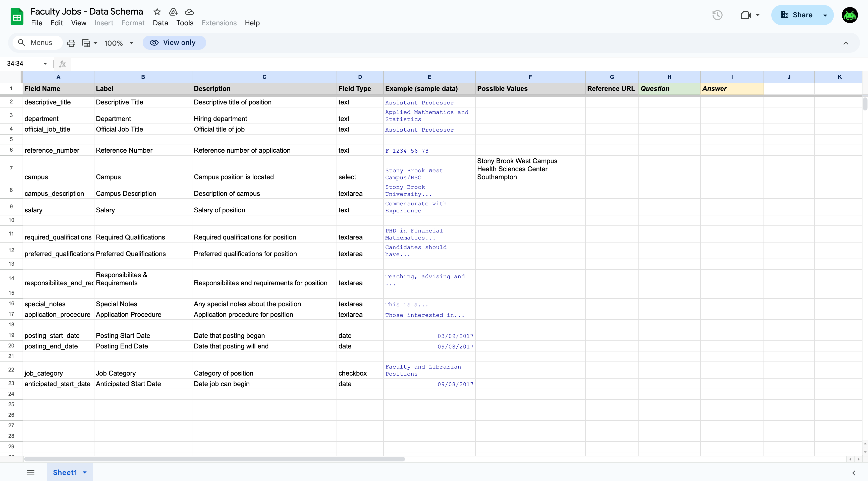Expand the Share options dropdown arrow
Viewport: 868px width, 481px height.
click(825, 15)
